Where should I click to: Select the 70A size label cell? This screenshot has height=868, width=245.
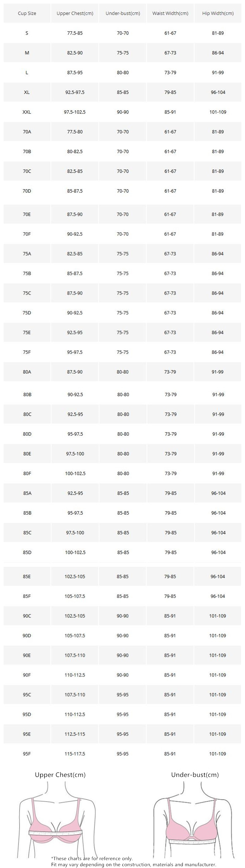click(27, 132)
